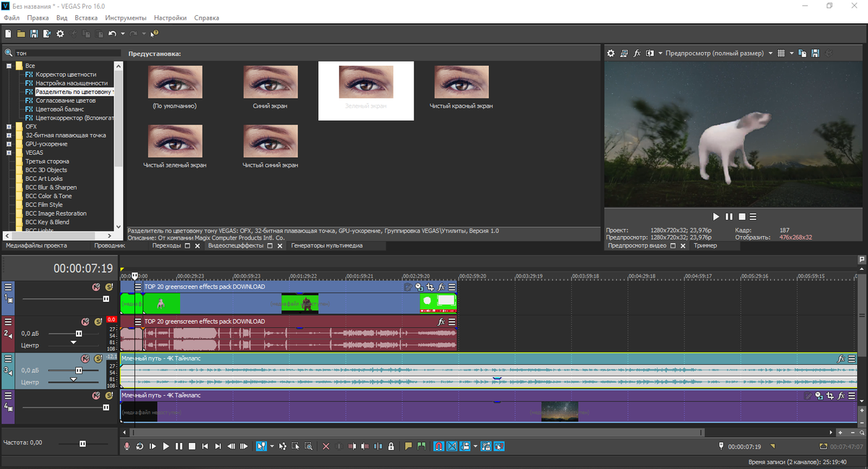
Task: Toggle split screen view in the preview
Action: [x=650, y=54]
